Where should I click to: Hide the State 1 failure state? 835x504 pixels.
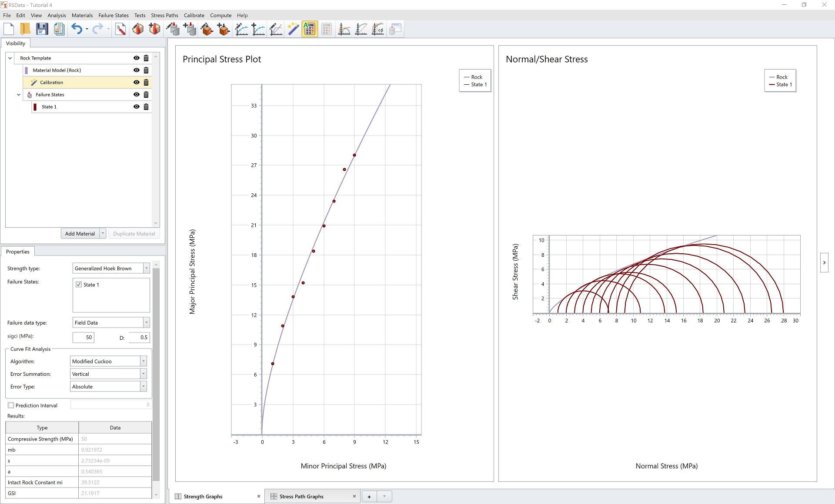point(136,106)
